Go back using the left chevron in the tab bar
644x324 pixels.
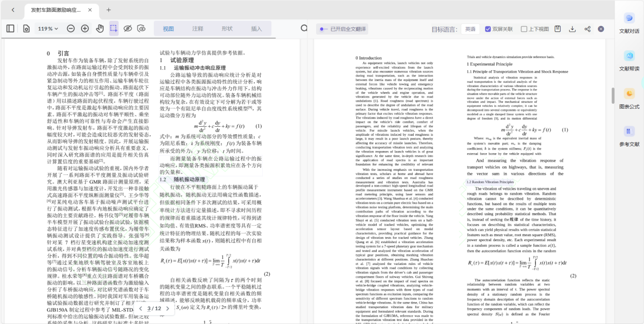coord(13,10)
